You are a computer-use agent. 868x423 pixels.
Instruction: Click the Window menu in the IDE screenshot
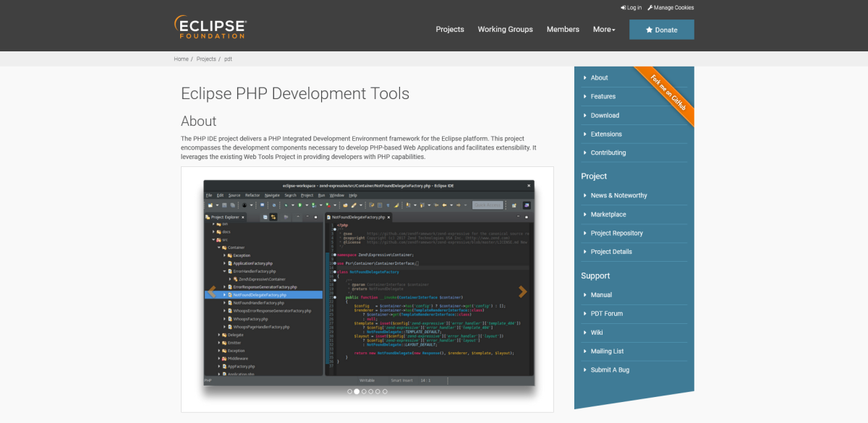337,195
